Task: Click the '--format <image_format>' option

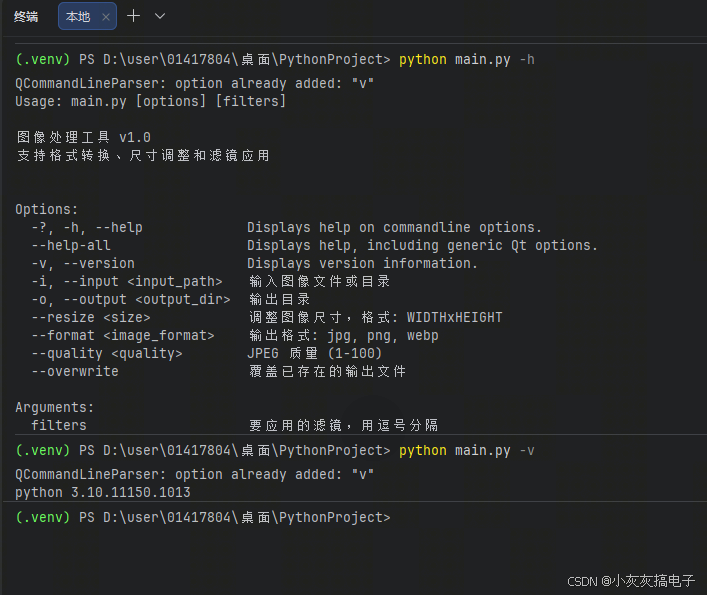Action: coord(123,335)
